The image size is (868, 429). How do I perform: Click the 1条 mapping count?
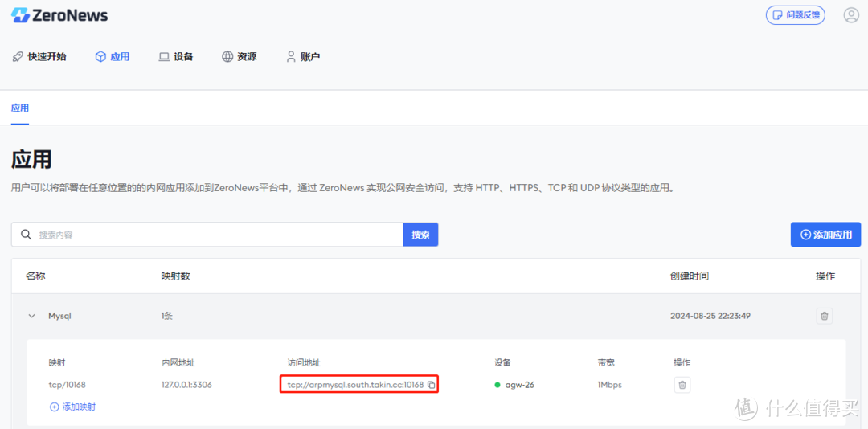tap(167, 316)
